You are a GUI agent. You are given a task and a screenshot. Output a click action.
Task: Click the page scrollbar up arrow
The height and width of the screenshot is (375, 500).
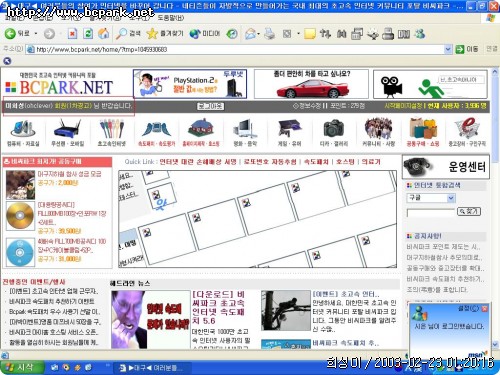coord(495,72)
